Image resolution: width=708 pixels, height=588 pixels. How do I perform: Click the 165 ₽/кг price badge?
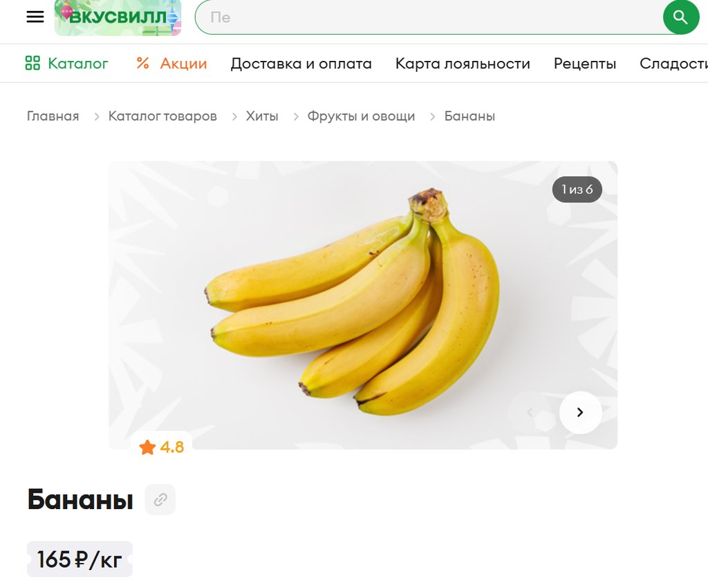[80, 559]
